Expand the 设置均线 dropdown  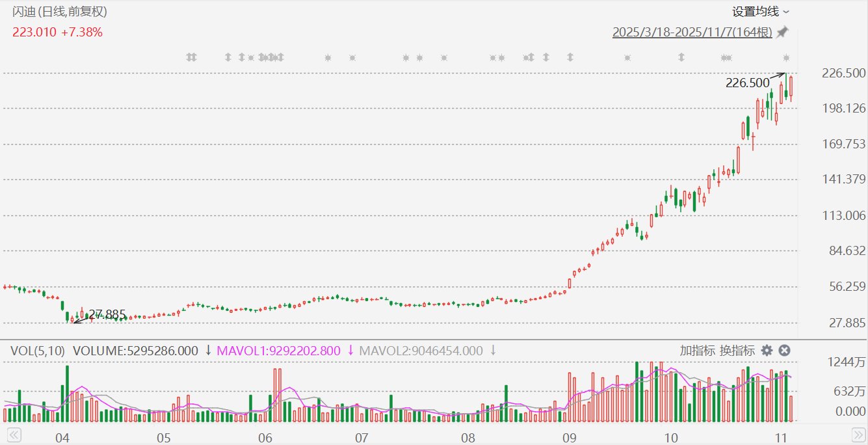coord(760,11)
